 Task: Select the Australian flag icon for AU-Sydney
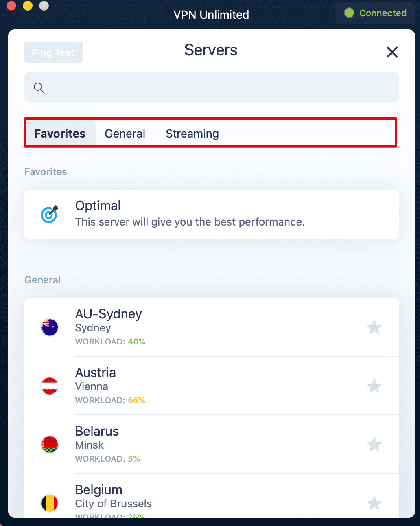[49, 327]
